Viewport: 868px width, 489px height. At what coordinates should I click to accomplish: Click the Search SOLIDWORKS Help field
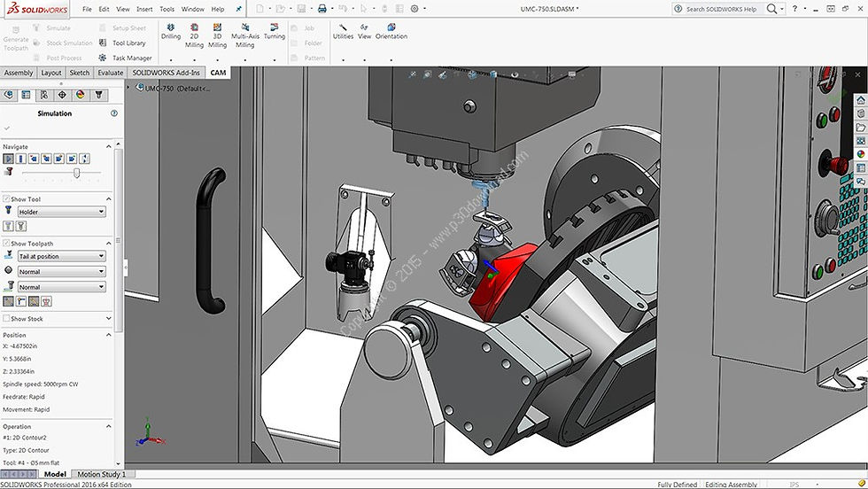click(x=720, y=9)
